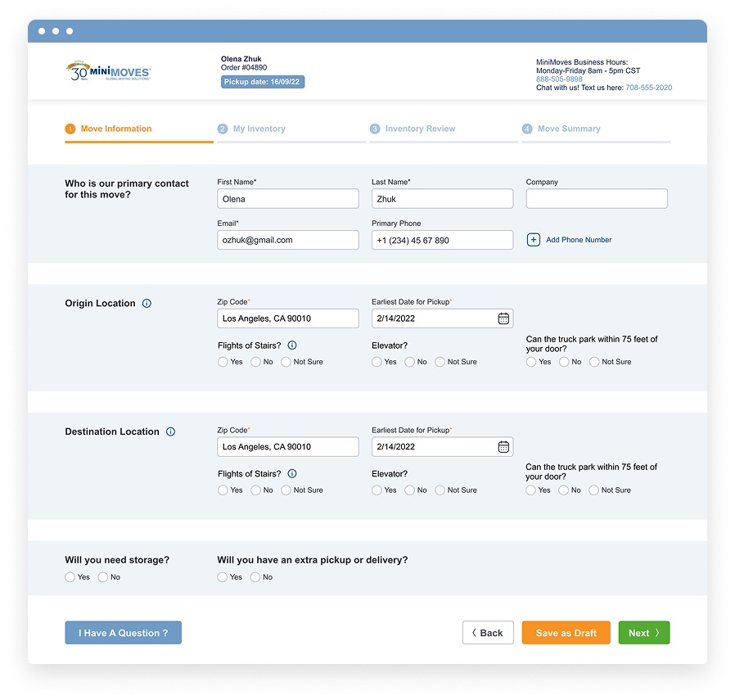Select Yes for Origin truck parking question
The width and height of the screenshot is (735, 700).
point(531,362)
